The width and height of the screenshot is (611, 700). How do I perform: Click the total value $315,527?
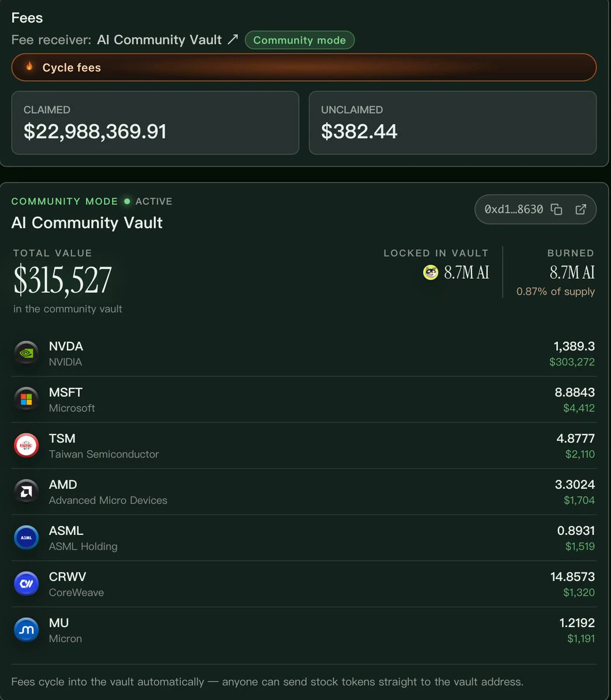62,280
